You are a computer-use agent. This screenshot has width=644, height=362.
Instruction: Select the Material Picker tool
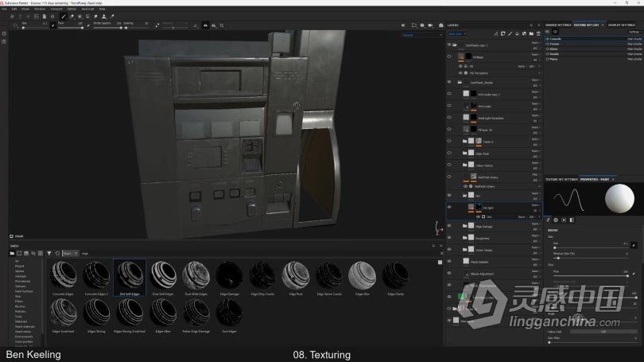coord(112,17)
